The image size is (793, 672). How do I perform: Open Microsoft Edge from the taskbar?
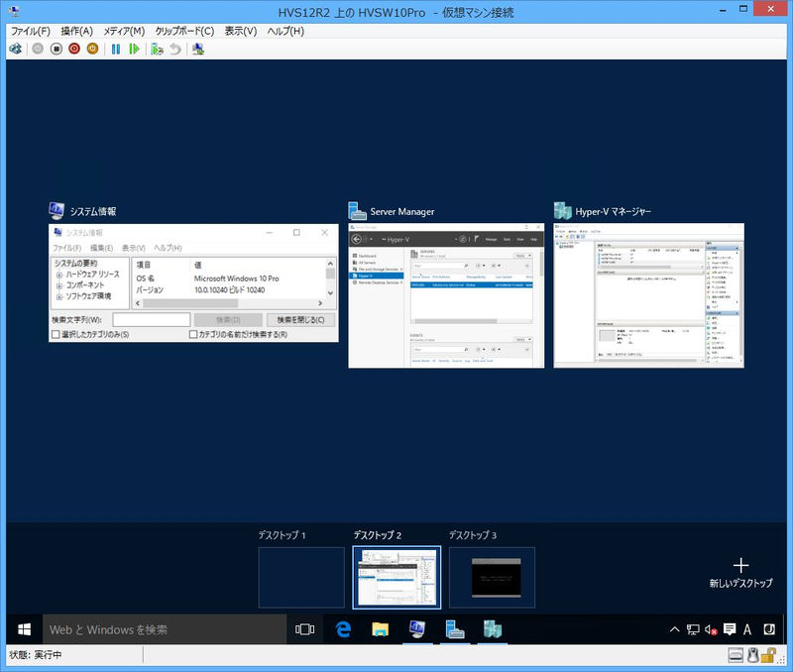click(343, 629)
